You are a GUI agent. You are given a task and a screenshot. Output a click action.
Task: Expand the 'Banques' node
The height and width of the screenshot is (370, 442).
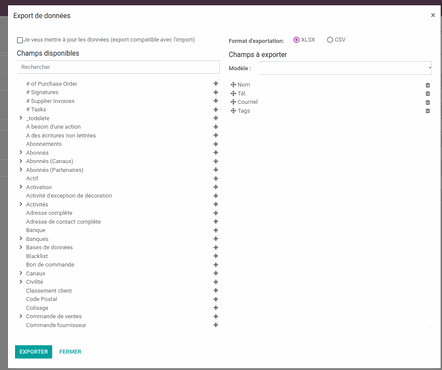tap(21, 239)
